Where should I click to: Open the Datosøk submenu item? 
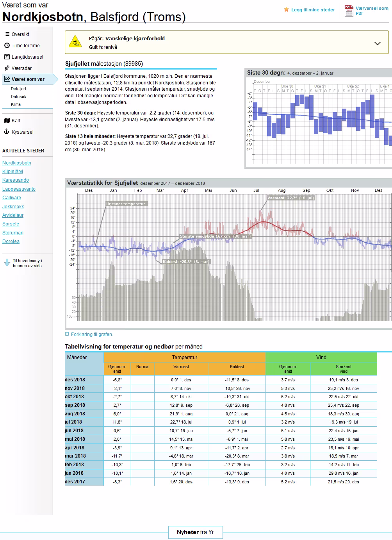click(x=19, y=97)
